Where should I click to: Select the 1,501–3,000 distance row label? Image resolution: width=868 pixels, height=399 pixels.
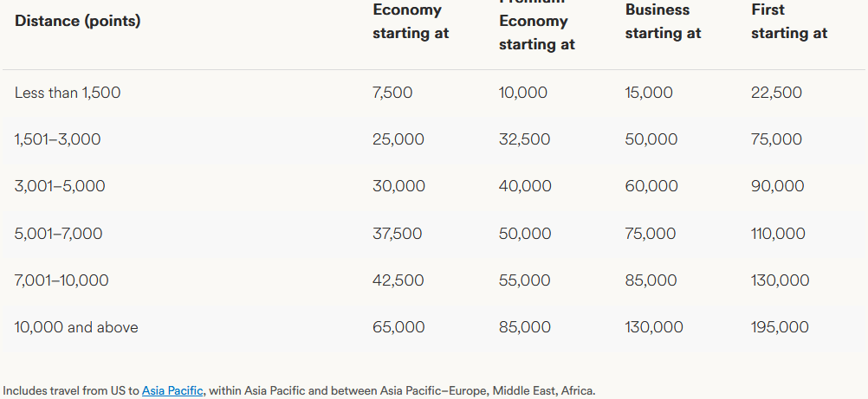click(58, 139)
